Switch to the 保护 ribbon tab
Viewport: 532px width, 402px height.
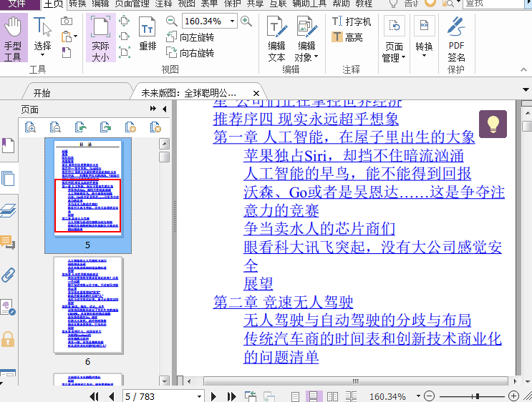(x=233, y=4)
